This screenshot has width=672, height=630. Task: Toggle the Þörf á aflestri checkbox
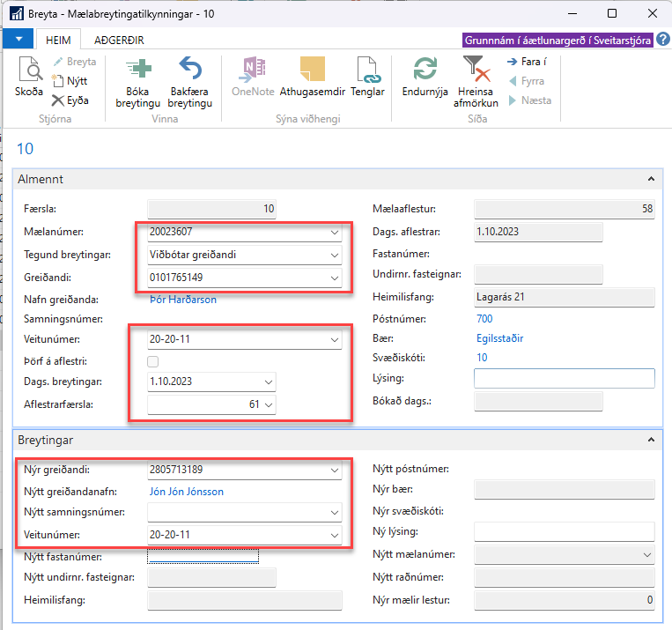[153, 361]
